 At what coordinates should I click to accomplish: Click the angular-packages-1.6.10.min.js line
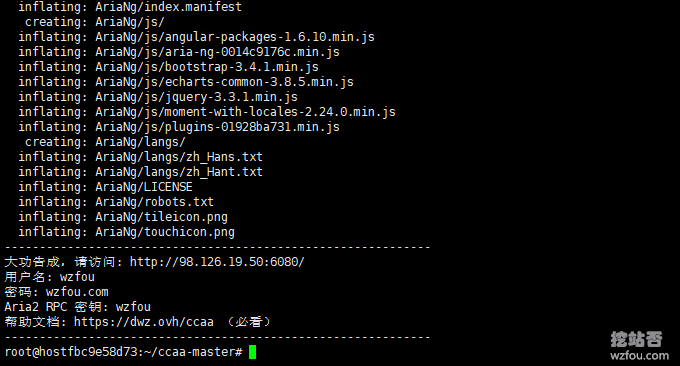coord(196,37)
